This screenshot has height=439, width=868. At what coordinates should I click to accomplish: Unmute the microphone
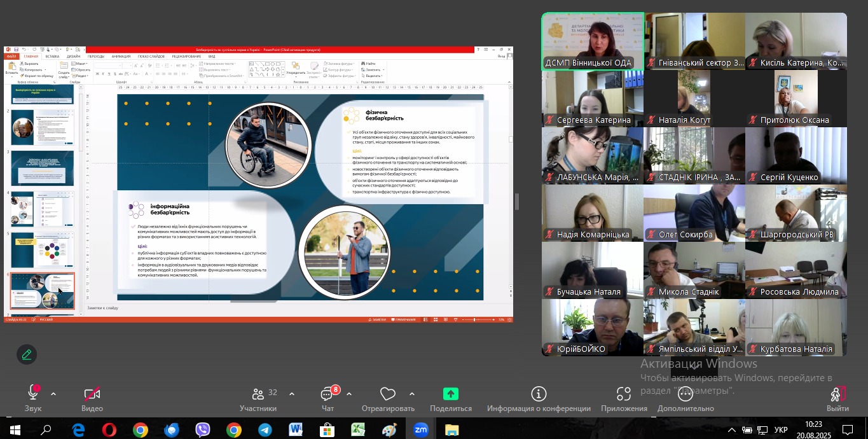pos(33,394)
